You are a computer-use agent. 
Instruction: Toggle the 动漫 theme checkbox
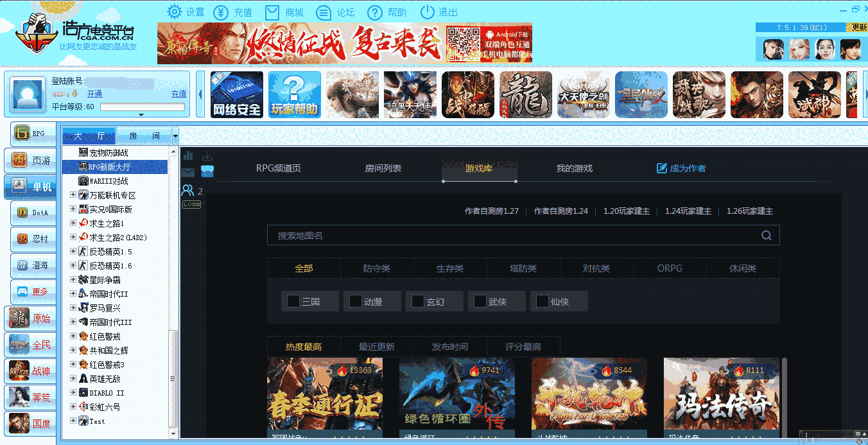click(x=356, y=301)
